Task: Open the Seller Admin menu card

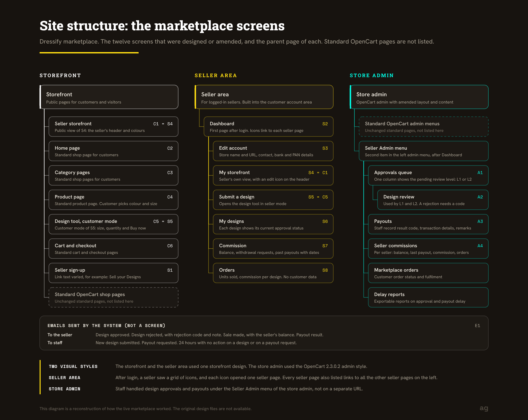Action: [x=424, y=151]
